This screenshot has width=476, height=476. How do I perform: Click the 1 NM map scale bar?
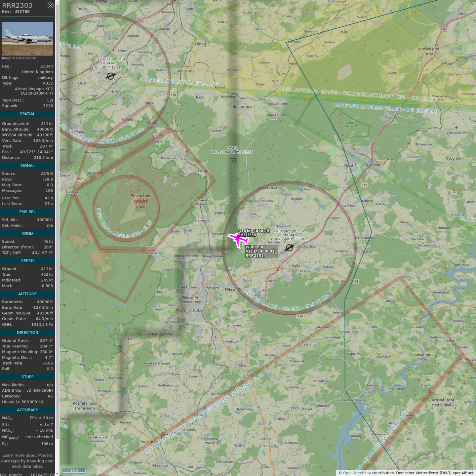pos(74,471)
